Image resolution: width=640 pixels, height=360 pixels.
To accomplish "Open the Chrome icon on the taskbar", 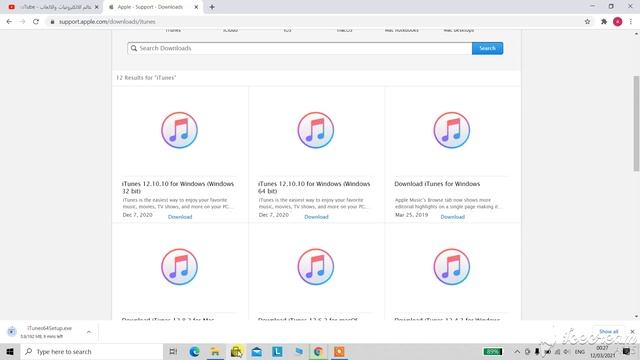I will [318, 351].
